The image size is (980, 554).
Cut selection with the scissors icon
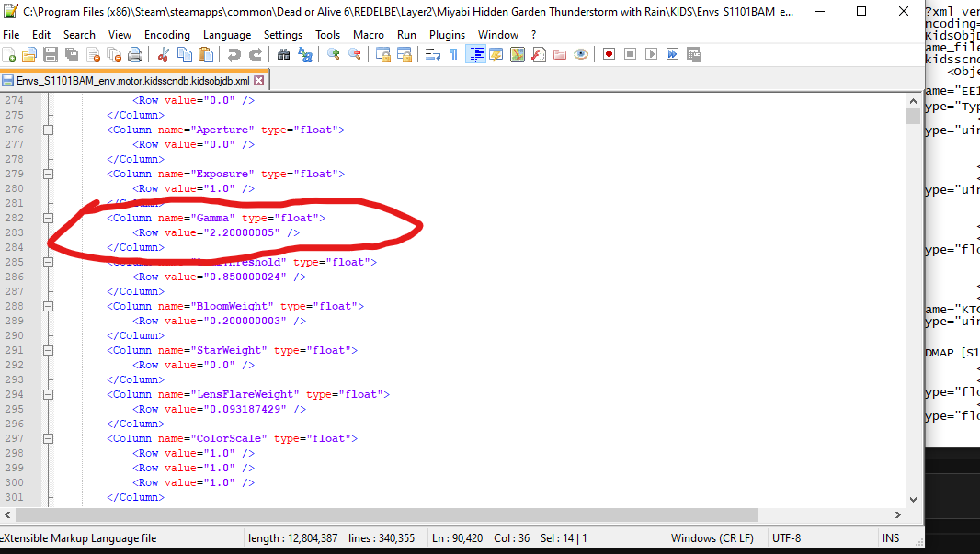pyautogui.click(x=163, y=55)
